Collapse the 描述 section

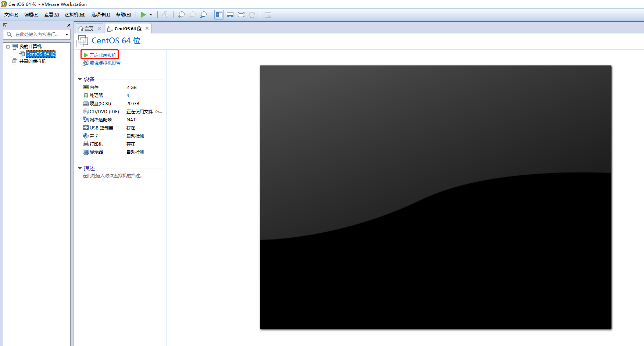coord(80,168)
